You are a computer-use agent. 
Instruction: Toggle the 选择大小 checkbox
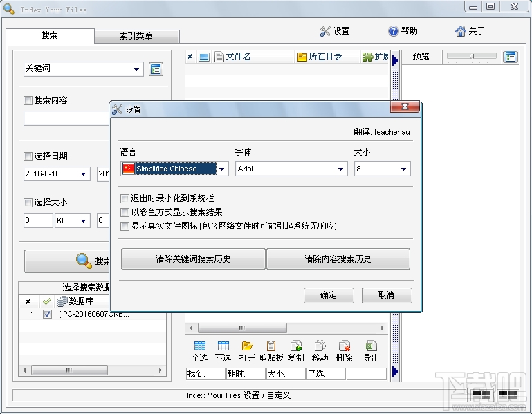pyautogui.click(x=28, y=203)
